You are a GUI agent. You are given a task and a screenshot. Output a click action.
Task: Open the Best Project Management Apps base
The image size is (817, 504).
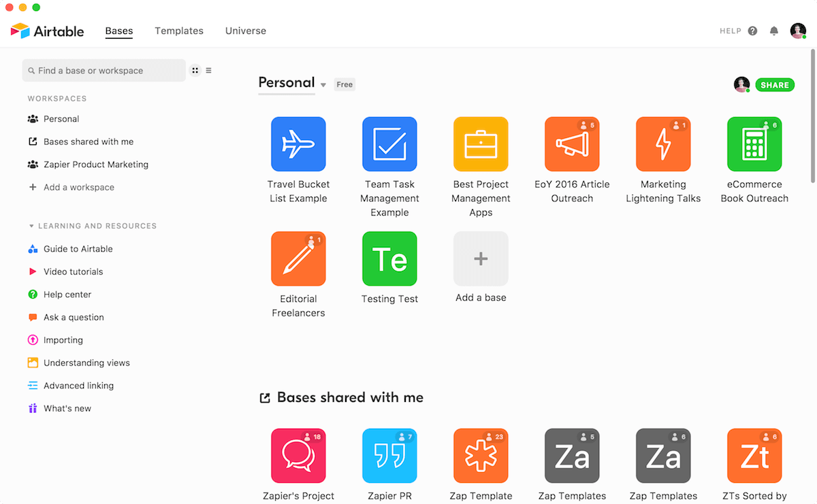pyautogui.click(x=481, y=144)
